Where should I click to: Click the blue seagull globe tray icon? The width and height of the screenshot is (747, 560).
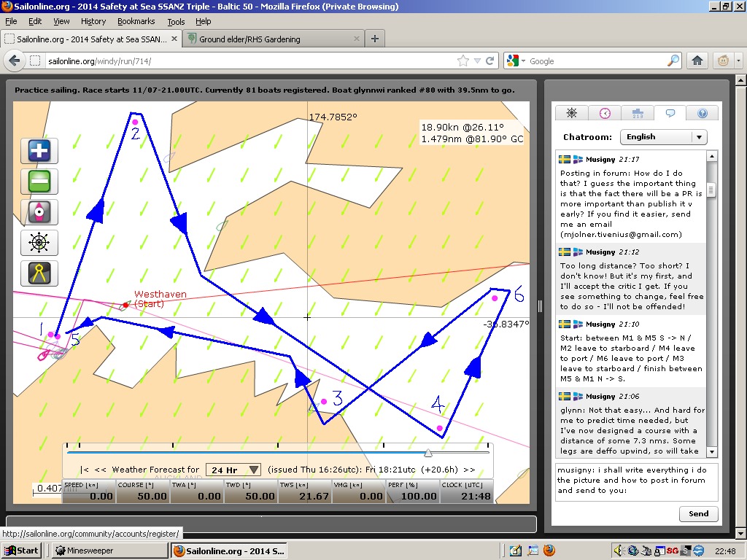698,551
